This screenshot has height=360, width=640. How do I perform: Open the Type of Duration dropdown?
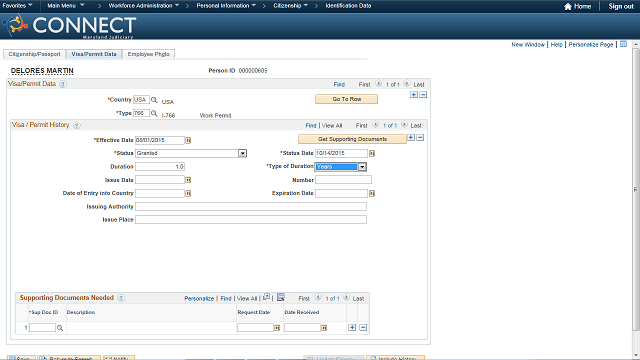click(x=362, y=167)
